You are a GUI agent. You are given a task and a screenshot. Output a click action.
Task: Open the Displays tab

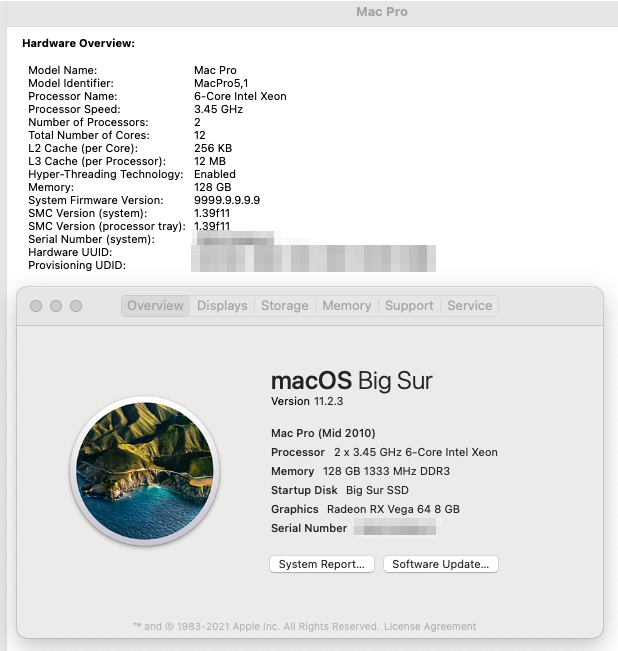click(x=222, y=306)
